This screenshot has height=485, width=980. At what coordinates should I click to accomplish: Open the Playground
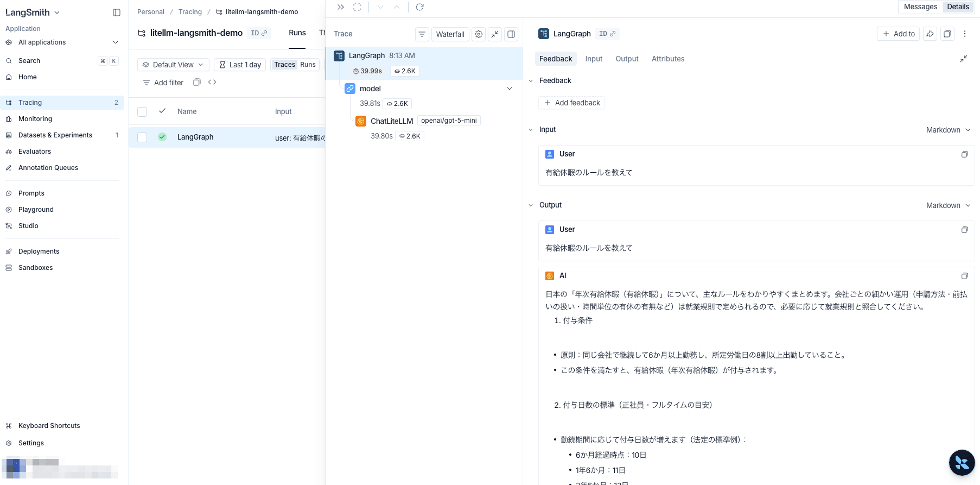tap(62, 210)
